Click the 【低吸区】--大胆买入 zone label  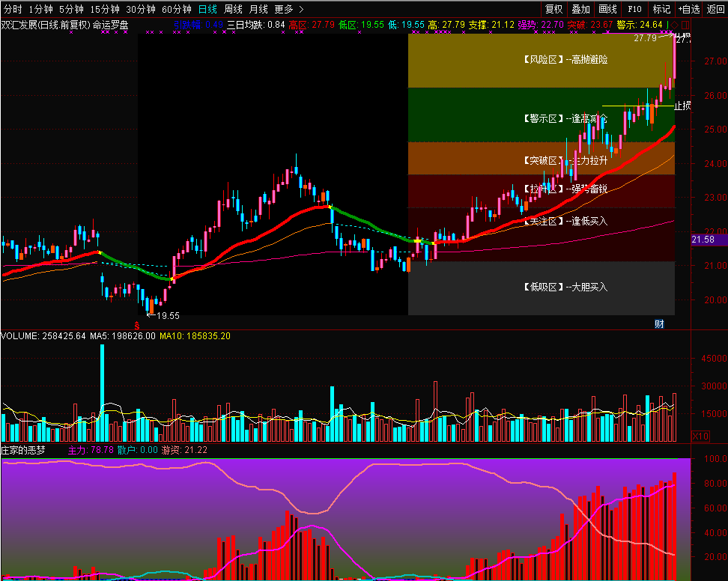(x=565, y=288)
